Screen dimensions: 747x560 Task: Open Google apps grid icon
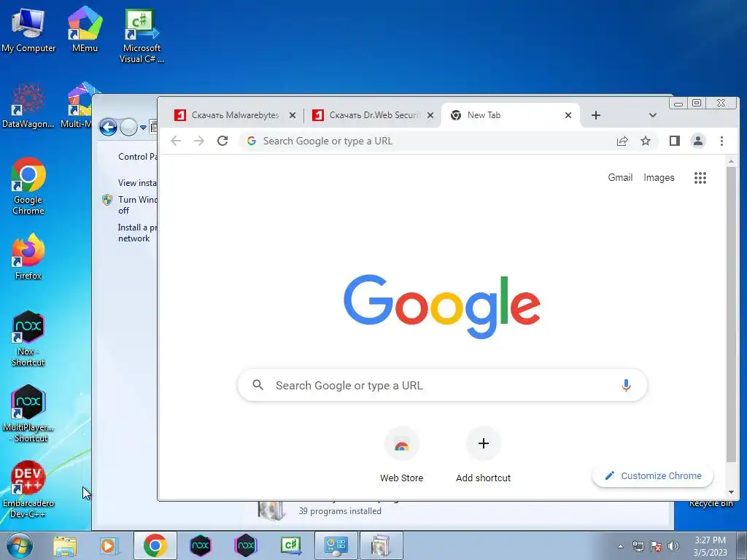[700, 178]
